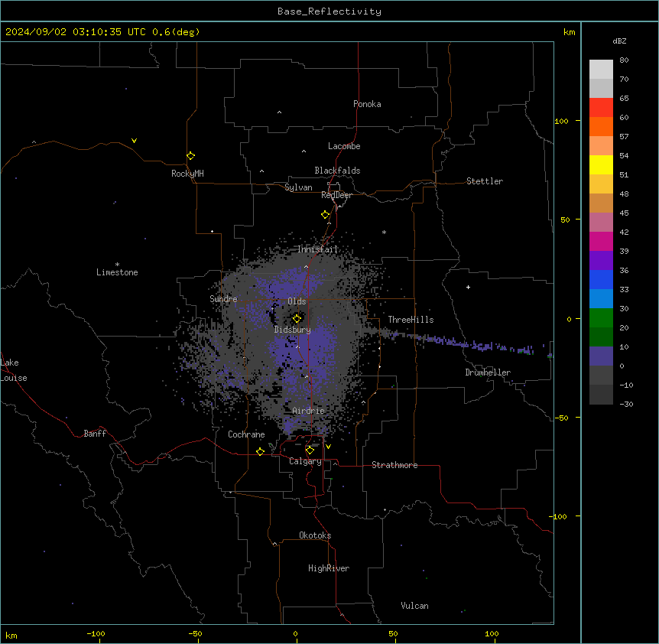Click the 100 tick on the right vertical axis
Image resolution: width=659 pixels, height=644 pixels.
561,121
